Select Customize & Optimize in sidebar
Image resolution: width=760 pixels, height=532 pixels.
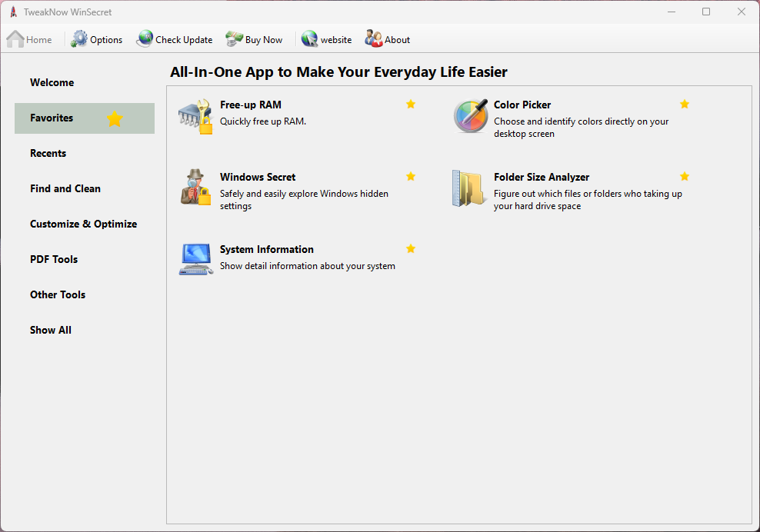pyautogui.click(x=83, y=224)
